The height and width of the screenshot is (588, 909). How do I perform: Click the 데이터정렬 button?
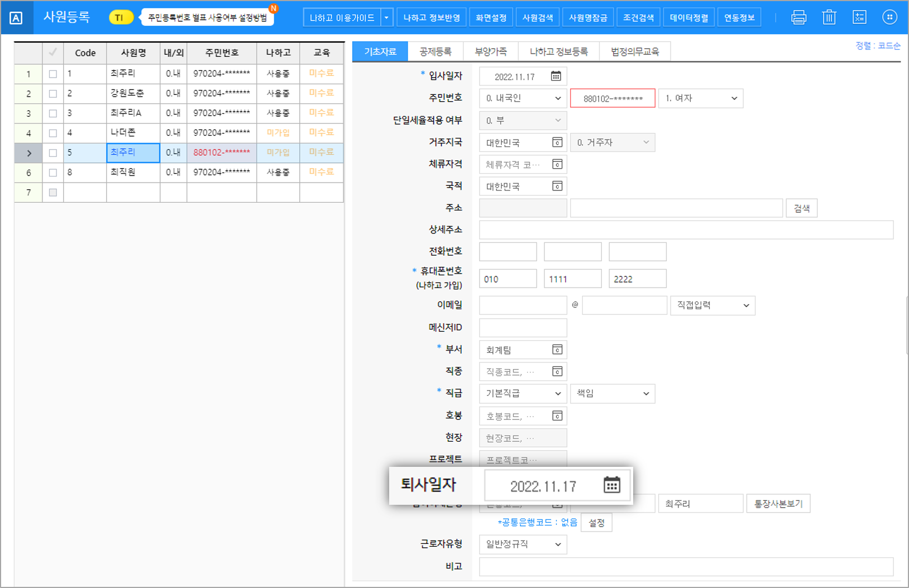[x=689, y=18]
